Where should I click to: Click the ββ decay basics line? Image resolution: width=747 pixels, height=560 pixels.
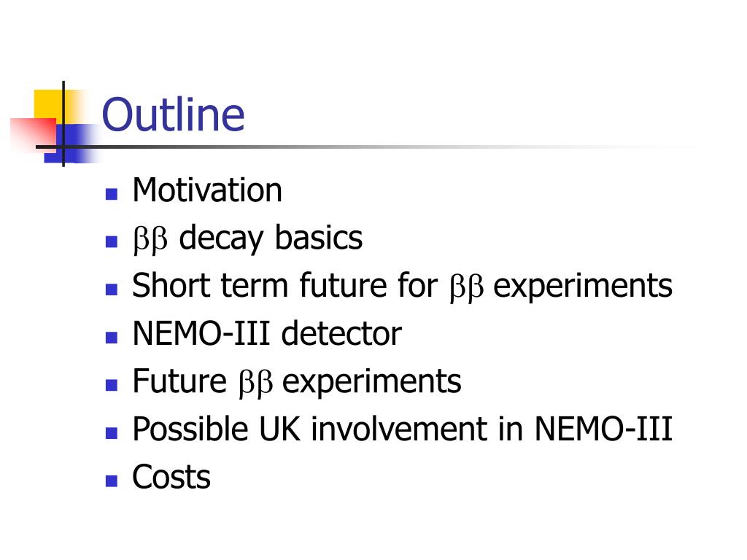(248, 238)
